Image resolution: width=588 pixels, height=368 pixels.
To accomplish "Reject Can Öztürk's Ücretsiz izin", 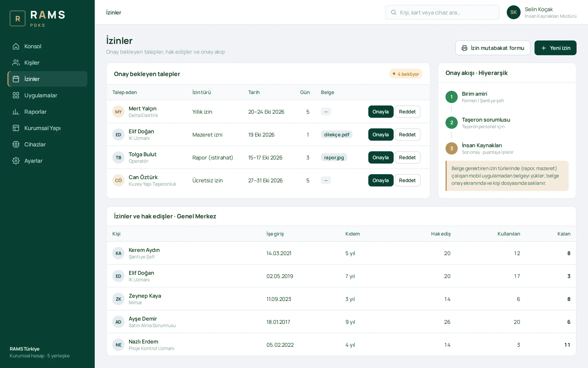I will 408,180.
